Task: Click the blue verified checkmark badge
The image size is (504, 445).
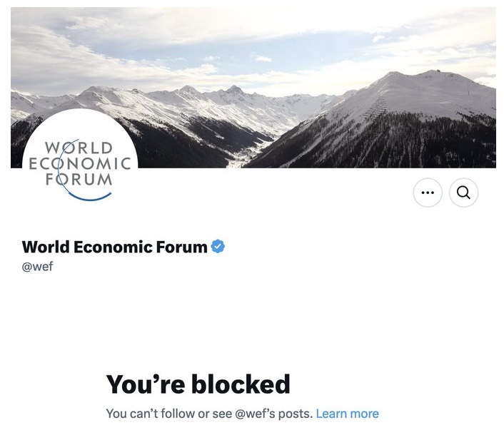Action: (x=218, y=247)
